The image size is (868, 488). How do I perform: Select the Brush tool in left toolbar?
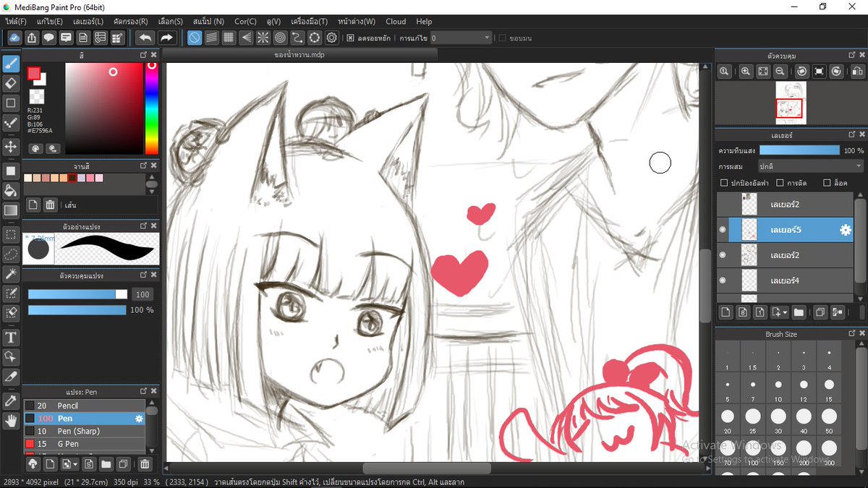coord(11,64)
